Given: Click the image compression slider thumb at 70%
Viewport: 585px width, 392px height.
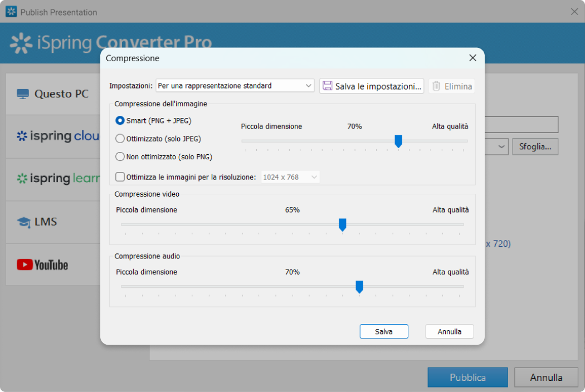Looking at the screenshot, I should [x=398, y=141].
